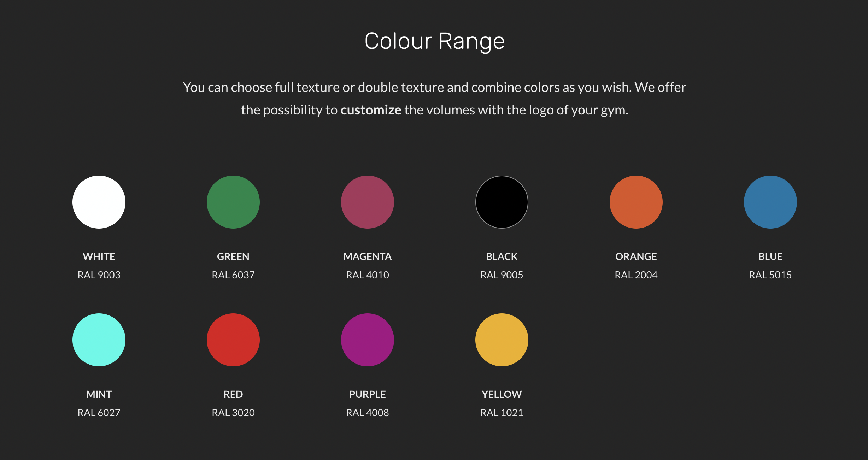The height and width of the screenshot is (460, 868).
Task: Click the RAL 6037 code label
Action: 233,275
